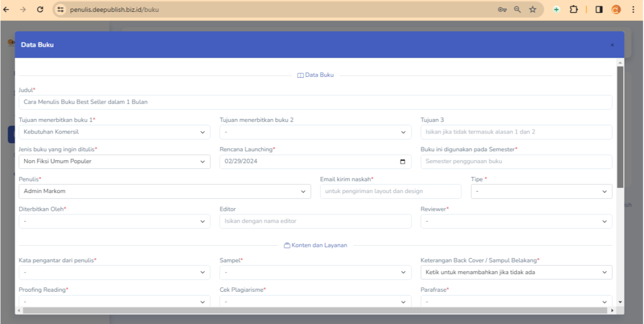
Task: Bookmark the page via the star icon
Action: tap(532, 9)
